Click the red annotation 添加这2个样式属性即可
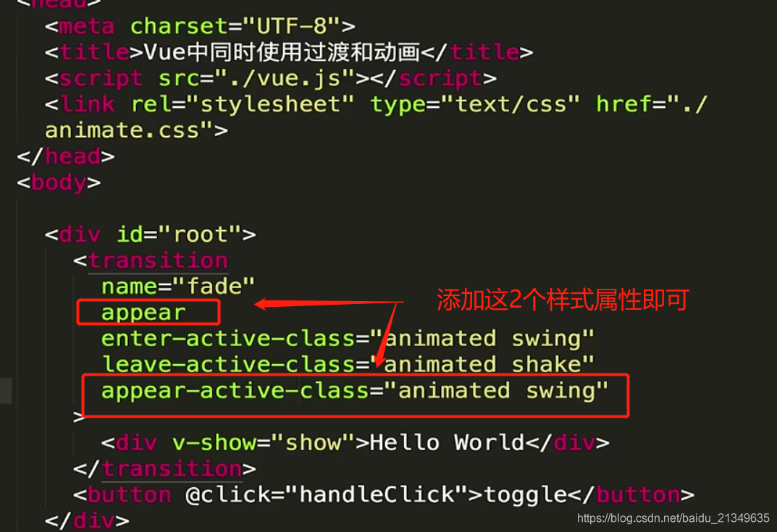The height and width of the screenshot is (532, 777). pyautogui.click(x=563, y=300)
